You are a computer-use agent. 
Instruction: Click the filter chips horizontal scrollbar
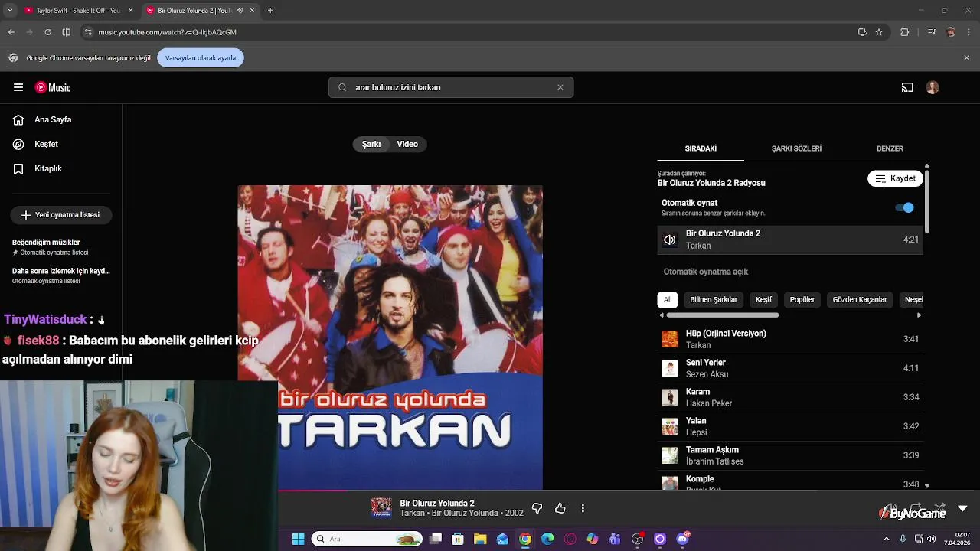[x=722, y=315]
